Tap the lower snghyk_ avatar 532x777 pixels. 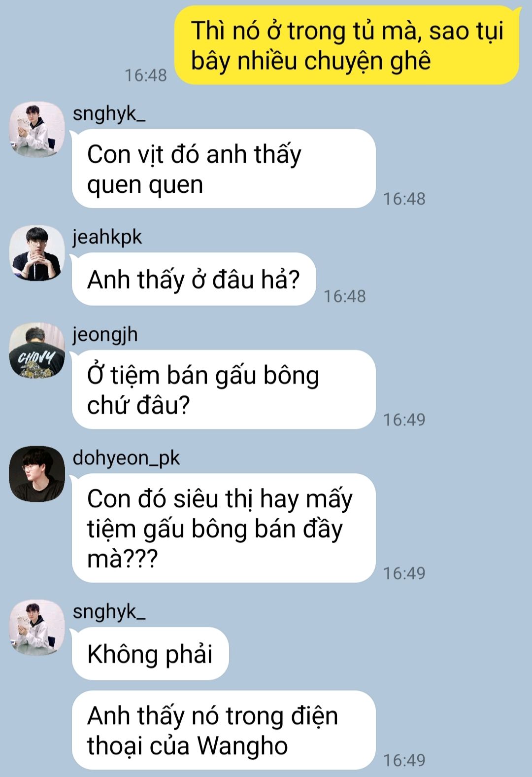click(37, 628)
